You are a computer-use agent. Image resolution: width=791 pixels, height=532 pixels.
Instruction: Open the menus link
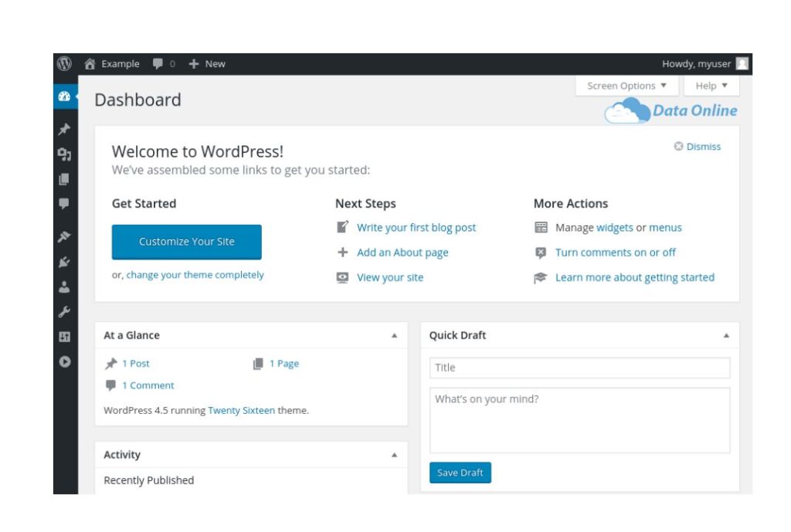click(665, 228)
